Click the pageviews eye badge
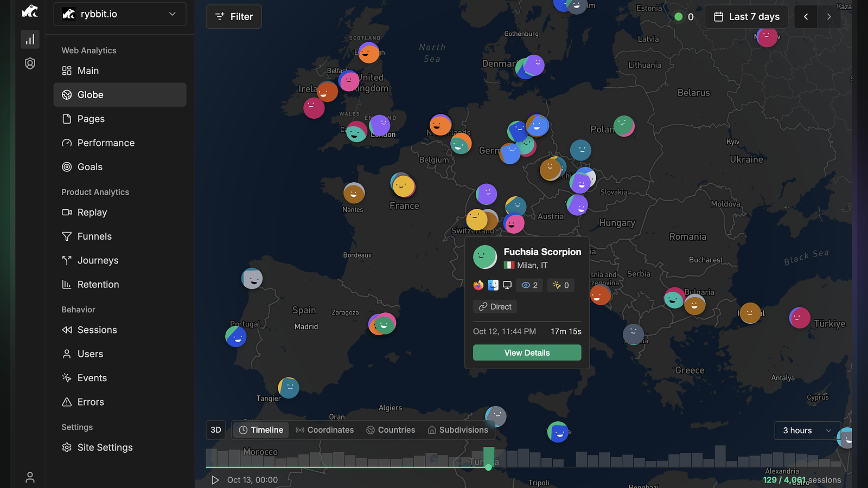Image resolution: width=868 pixels, height=488 pixels. coord(529,285)
